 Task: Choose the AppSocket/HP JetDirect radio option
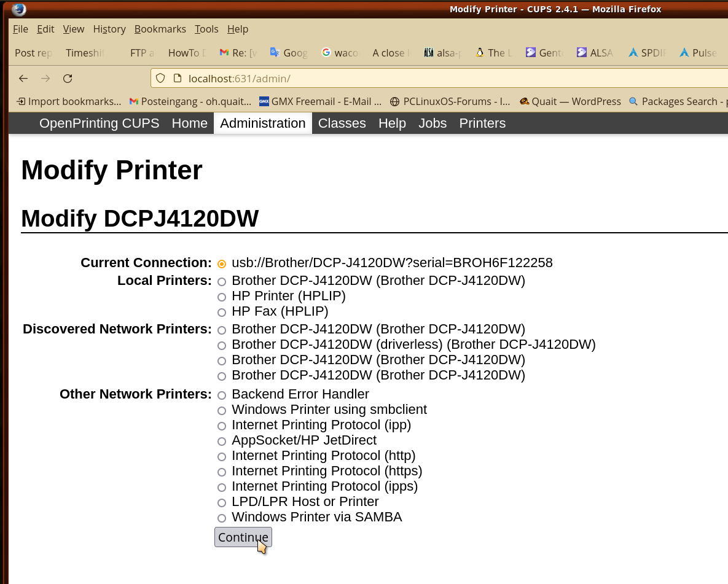tap(222, 442)
